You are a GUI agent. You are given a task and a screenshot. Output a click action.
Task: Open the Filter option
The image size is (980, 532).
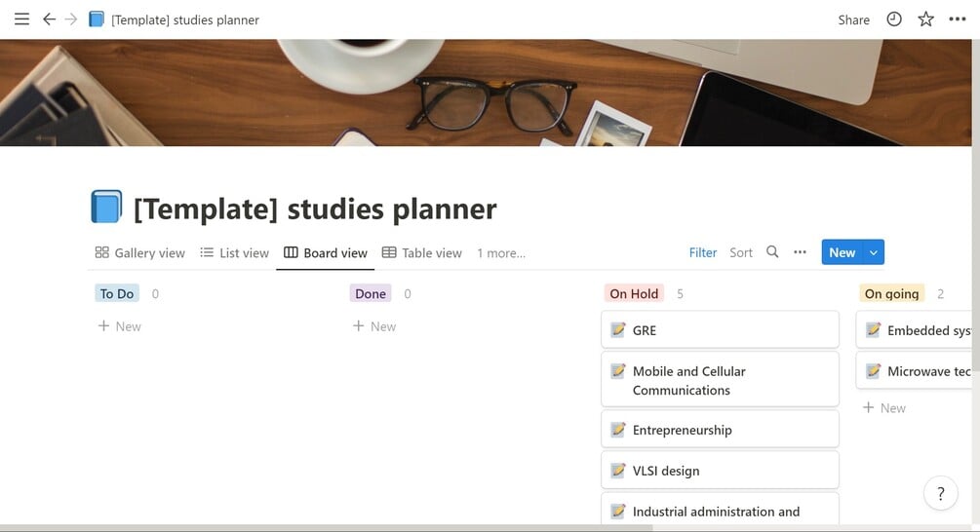pyautogui.click(x=702, y=252)
